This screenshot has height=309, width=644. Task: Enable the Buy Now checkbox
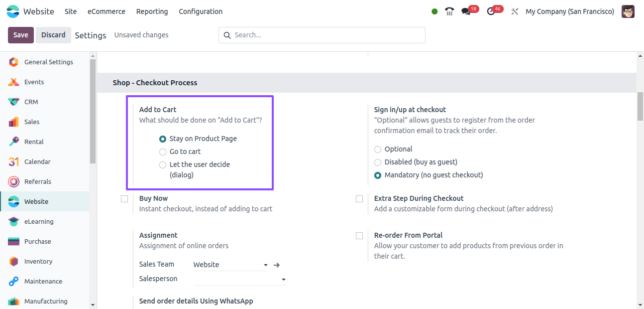pos(124,199)
